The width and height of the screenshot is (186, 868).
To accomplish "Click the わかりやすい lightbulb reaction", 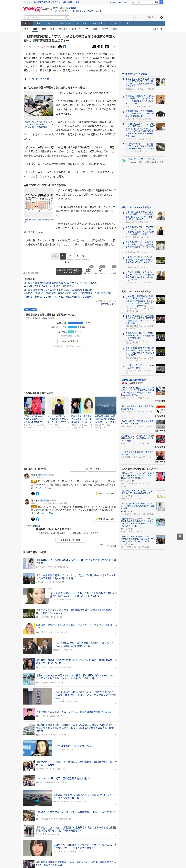I will point(100,270).
